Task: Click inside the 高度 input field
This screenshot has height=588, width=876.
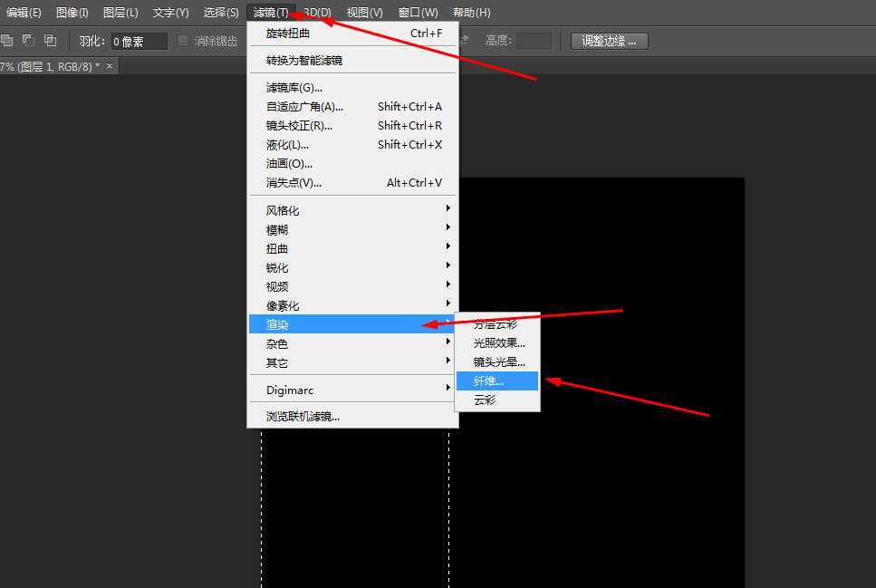Action: pos(533,41)
